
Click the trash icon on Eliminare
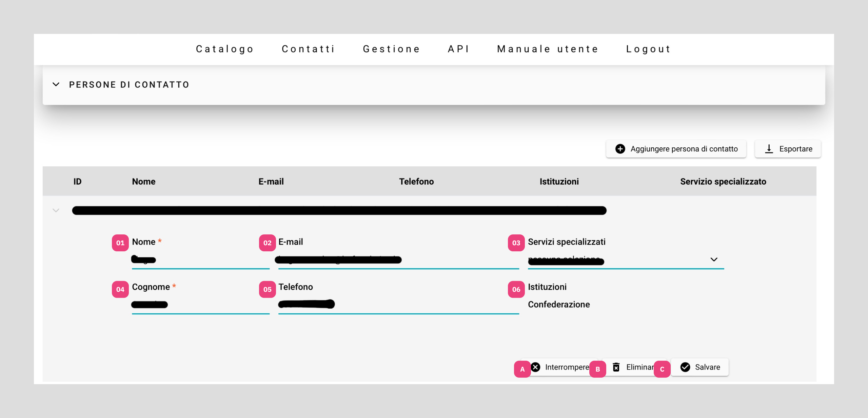pos(616,367)
